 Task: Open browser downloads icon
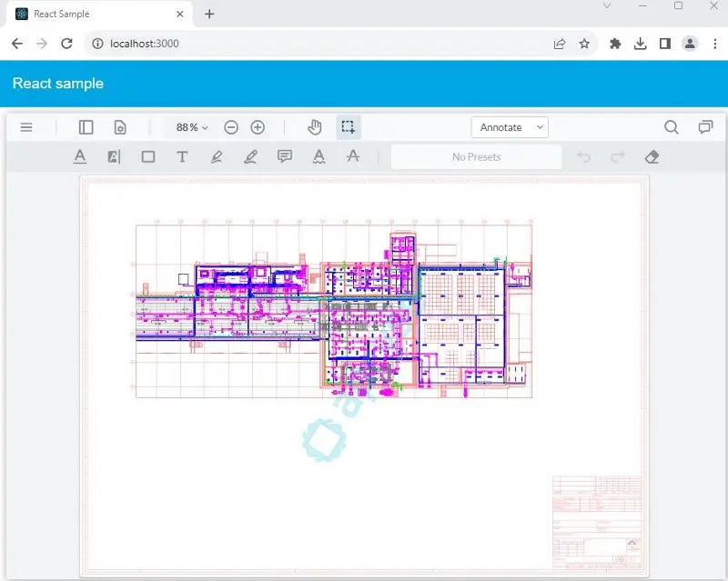coord(641,44)
